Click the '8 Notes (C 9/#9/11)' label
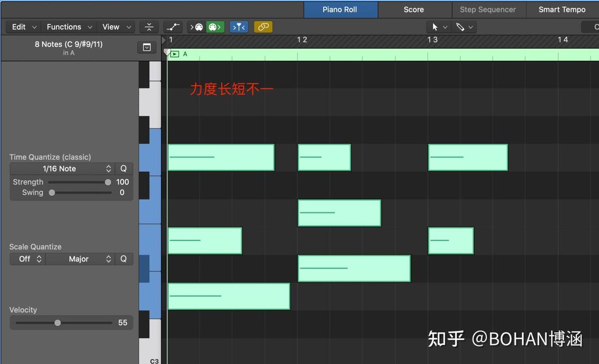 pos(69,44)
